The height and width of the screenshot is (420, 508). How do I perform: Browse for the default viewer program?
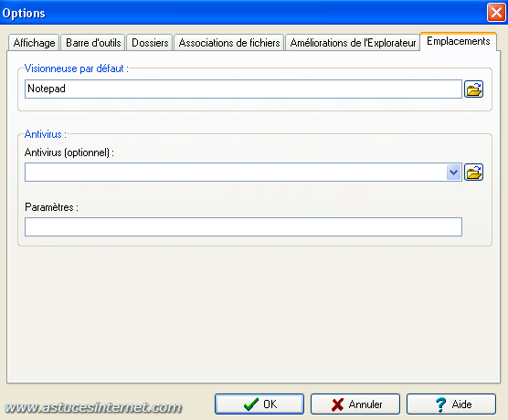[x=473, y=89]
